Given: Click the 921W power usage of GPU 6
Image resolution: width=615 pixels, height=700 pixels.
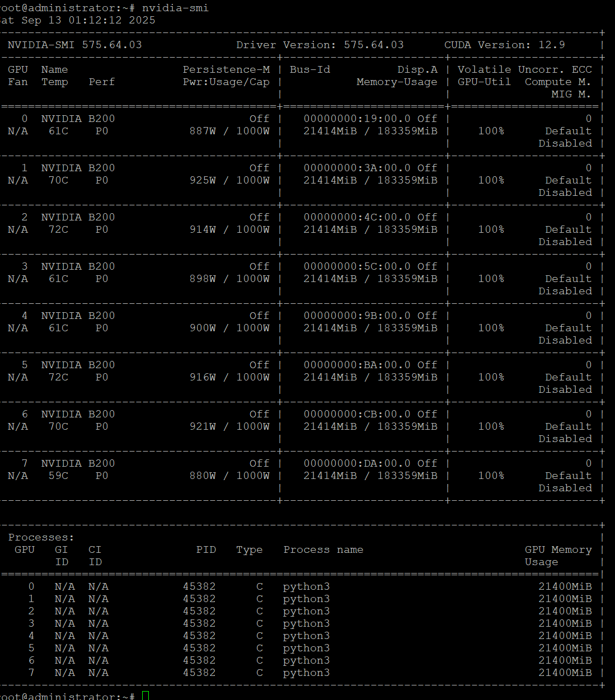Looking at the screenshot, I should tap(203, 426).
